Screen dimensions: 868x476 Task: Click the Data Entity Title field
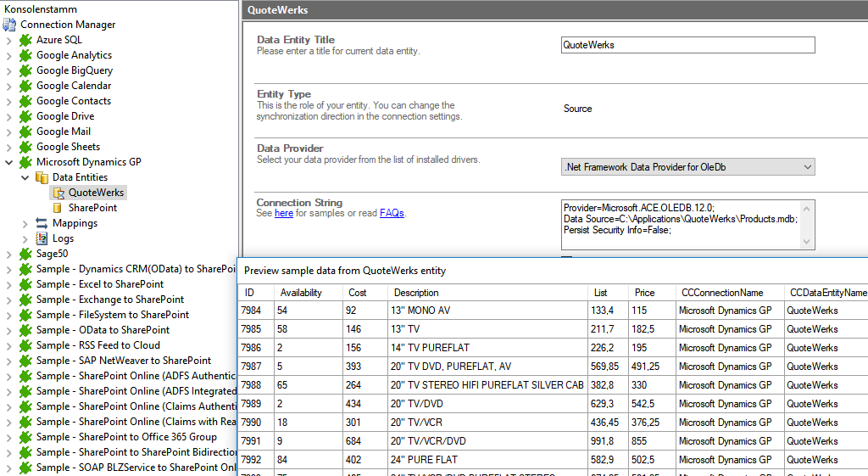(x=687, y=45)
